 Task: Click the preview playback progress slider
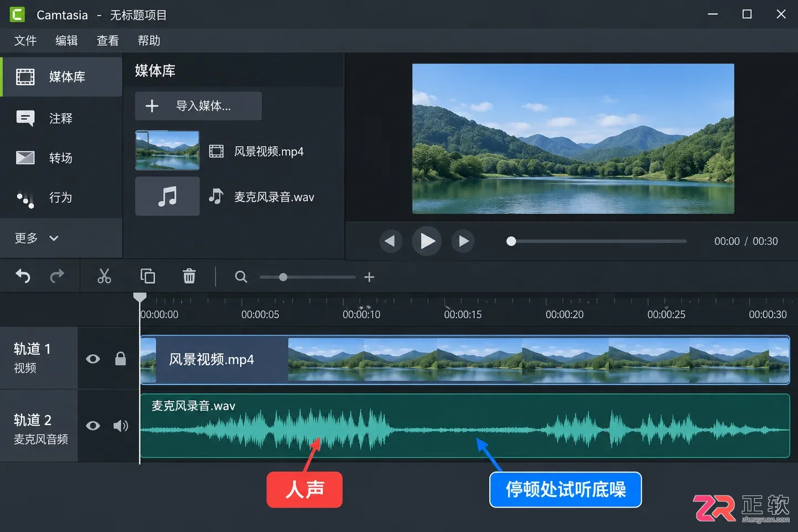[596, 241]
